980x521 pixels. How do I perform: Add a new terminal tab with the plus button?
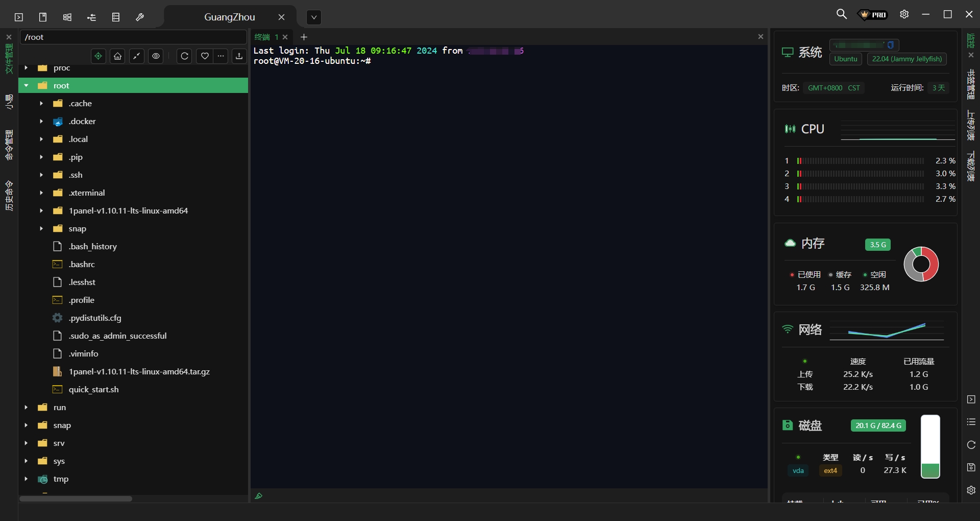pos(304,37)
